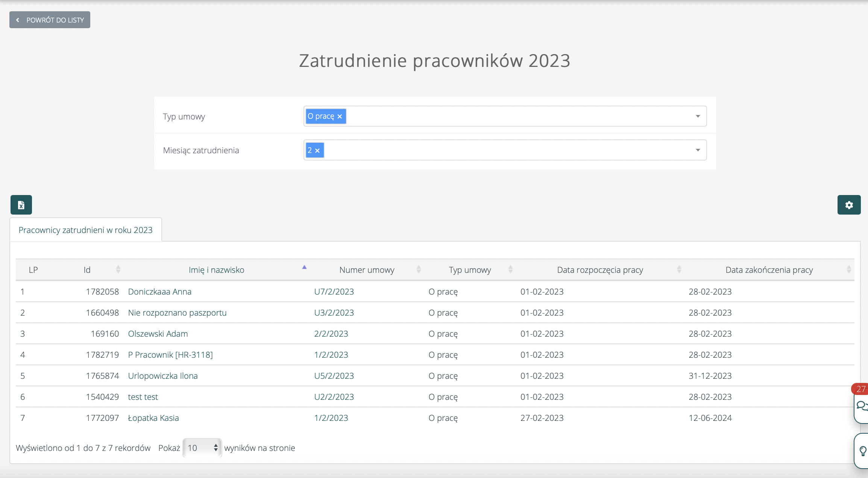The image size is (868, 478).
Task: Export table to Excel file icon
Action: point(21,205)
